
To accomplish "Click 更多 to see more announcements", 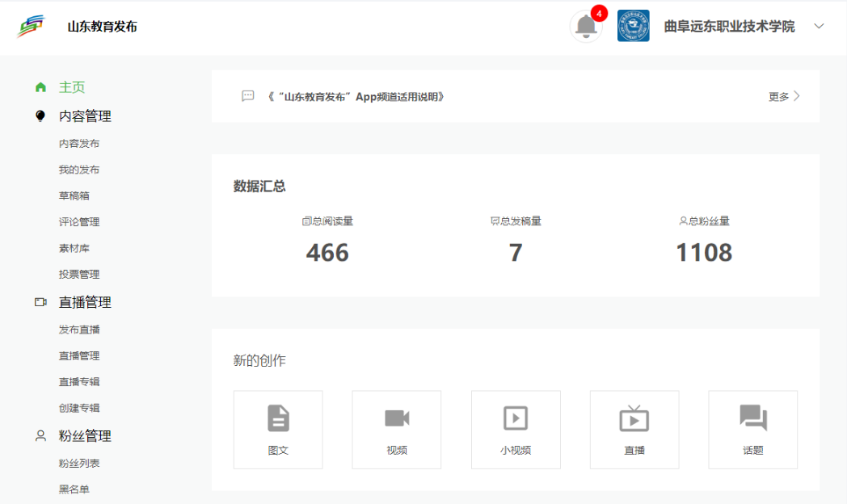I will (x=784, y=96).
